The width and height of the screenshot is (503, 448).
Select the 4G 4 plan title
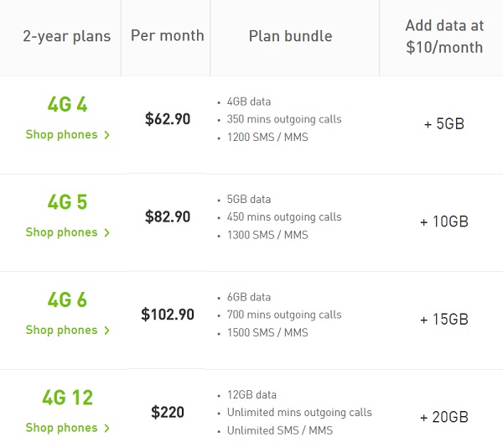67,106
